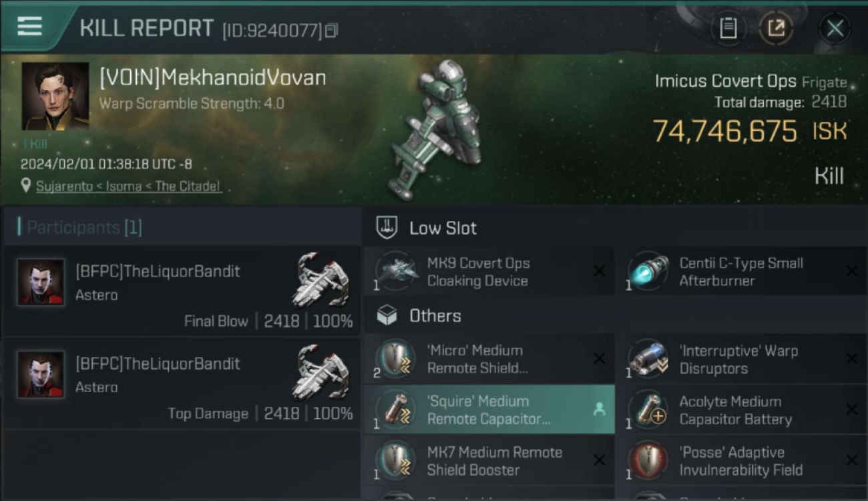This screenshot has height=501, width=868.
Task: Select Final Blow participant TheLiquorBandit
Action: tap(182, 291)
